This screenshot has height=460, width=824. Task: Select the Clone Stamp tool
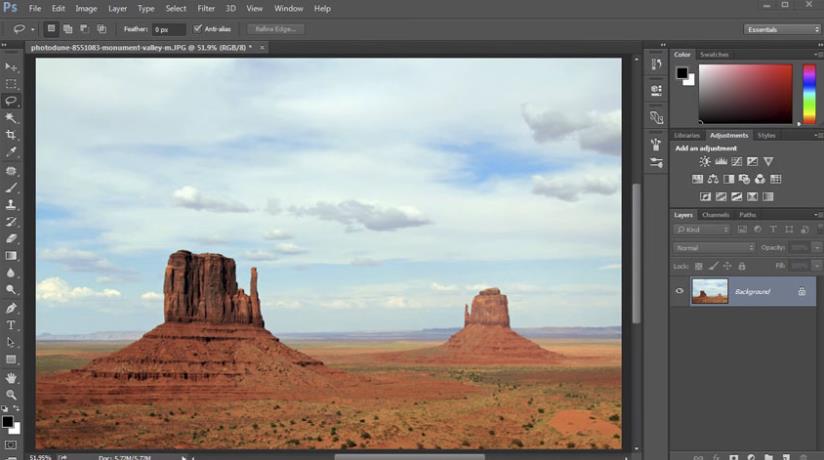coord(11,205)
